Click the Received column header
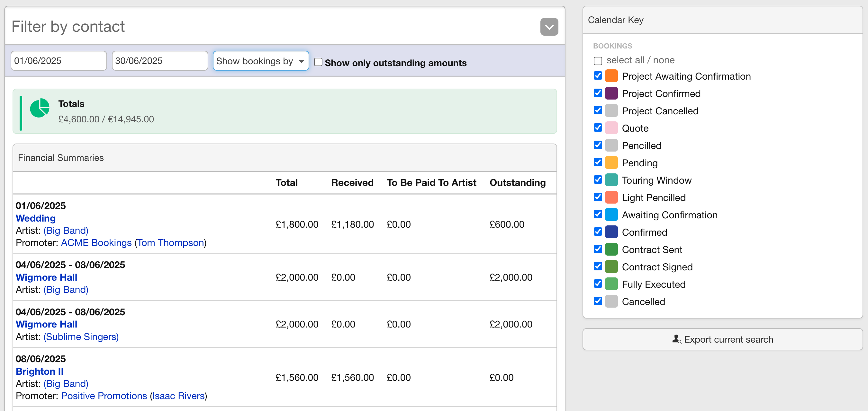Viewport: 868px width, 411px height. [352, 183]
